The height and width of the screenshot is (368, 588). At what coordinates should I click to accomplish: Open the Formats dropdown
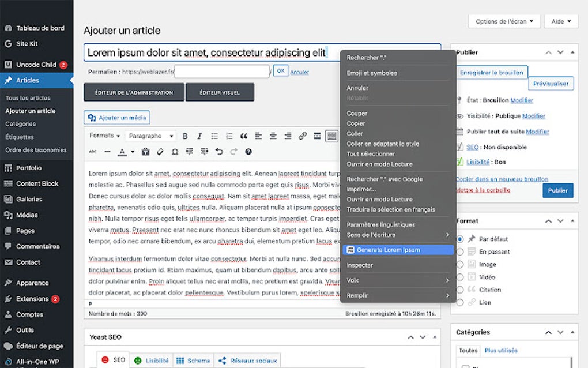point(103,136)
